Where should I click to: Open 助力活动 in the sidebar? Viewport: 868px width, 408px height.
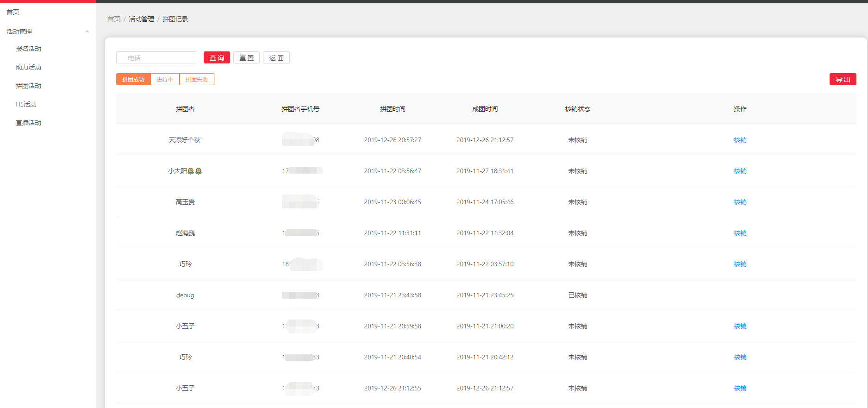[28, 67]
